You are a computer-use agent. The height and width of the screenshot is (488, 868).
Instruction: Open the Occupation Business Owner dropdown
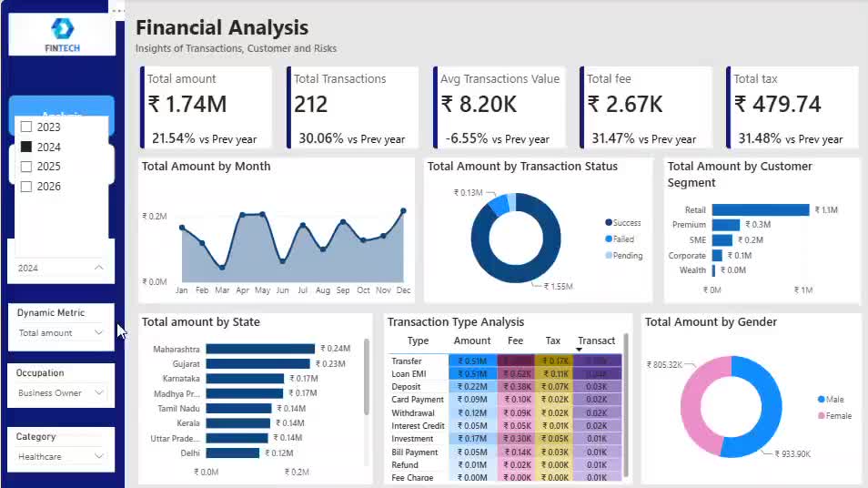(60, 392)
